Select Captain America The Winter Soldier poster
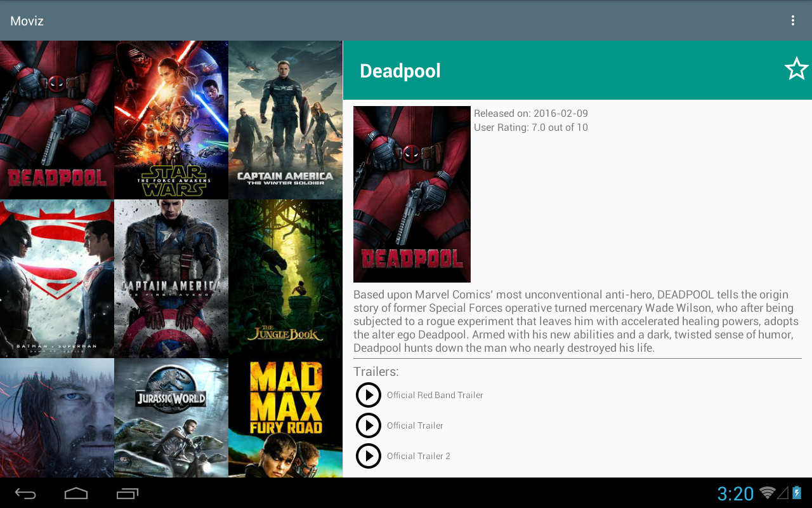 point(285,120)
